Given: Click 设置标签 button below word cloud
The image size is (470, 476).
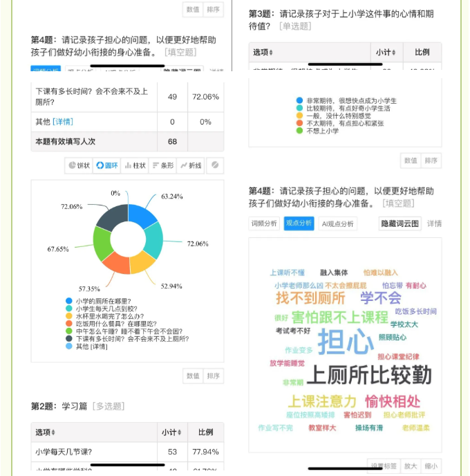Looking at the screenshot, I should 384,466.
